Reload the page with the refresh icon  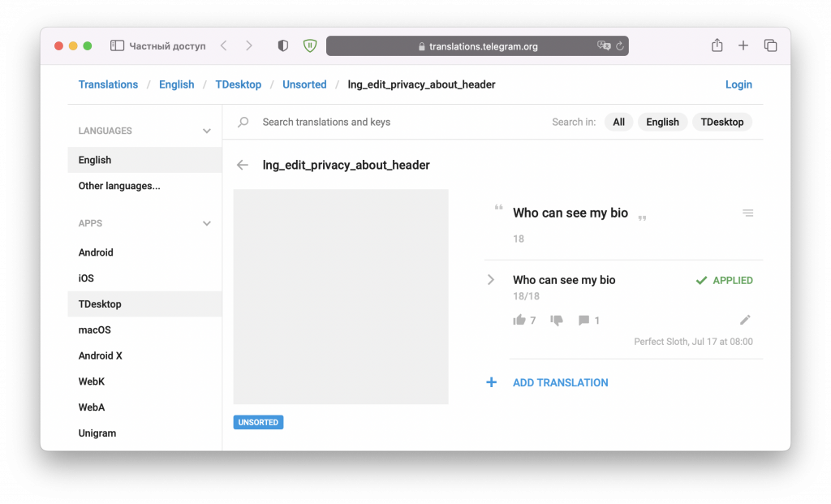(619, 46)
